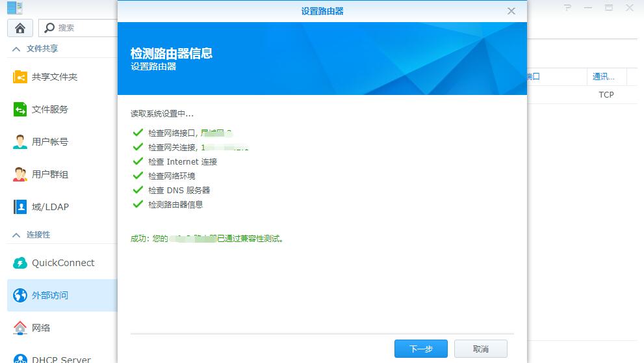The width and height of the screenshot is (644, 363).
Task: Click the Home icon button
Action: 20,28
